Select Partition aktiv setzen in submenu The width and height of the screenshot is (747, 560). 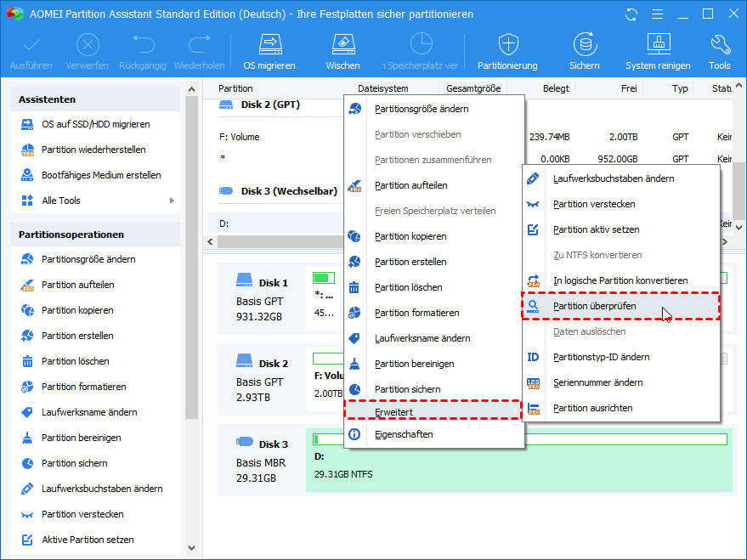pos(620,229)
